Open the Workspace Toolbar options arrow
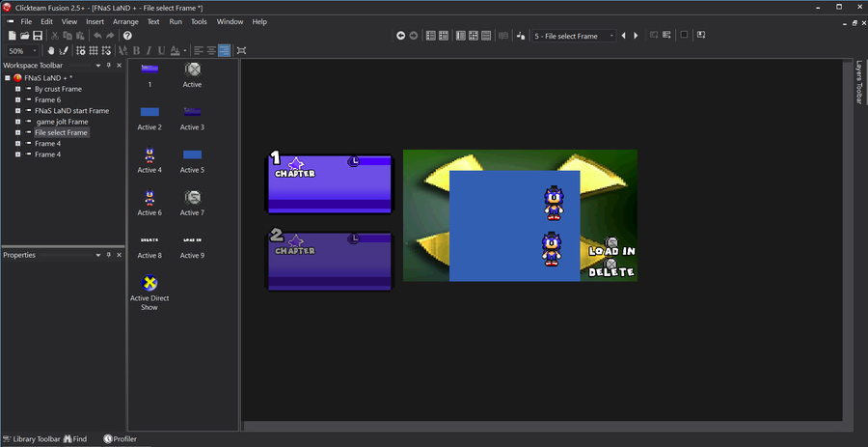 point(98,66)
